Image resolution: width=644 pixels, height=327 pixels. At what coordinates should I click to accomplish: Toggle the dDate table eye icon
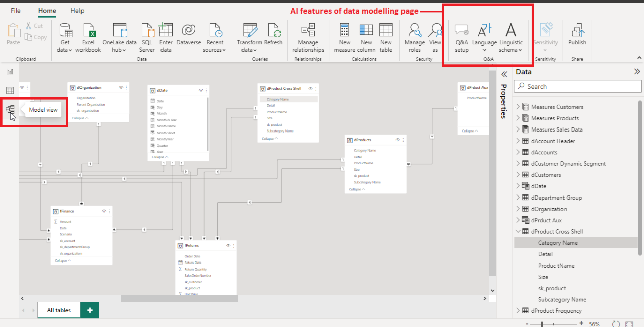(199, 89)
